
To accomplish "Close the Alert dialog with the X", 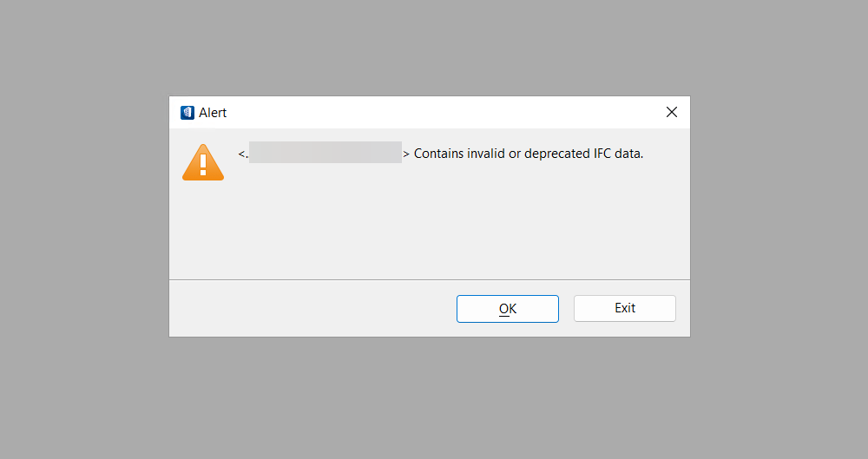I will (x=672, y=113).
